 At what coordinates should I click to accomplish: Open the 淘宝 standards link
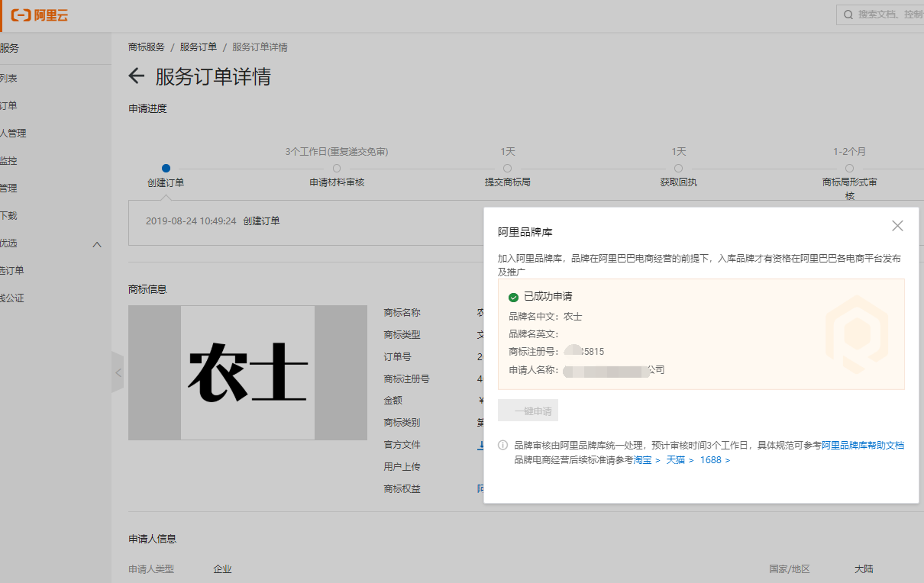[x=647, y=460]
